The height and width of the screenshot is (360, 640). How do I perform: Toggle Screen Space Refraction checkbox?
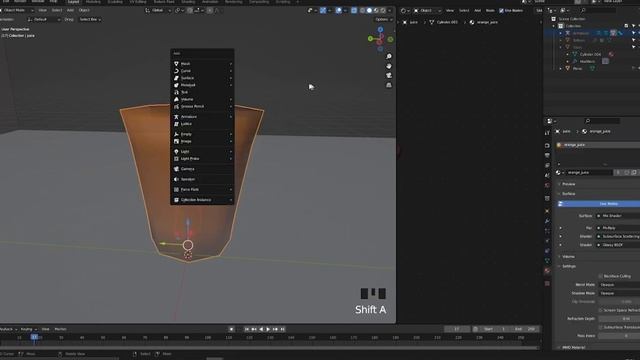600,310
